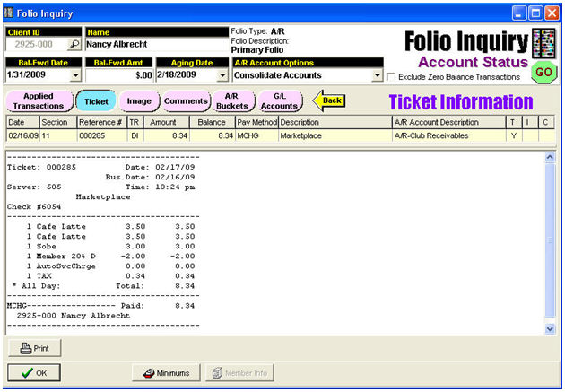This screenshot has height=392, width=565.
Task: Switch to the Applied Transactions tab
Action: (39, 100)
